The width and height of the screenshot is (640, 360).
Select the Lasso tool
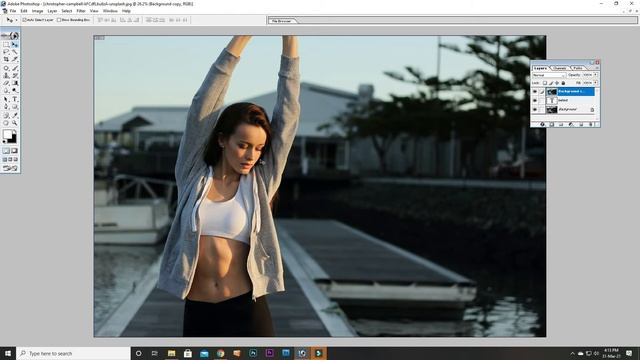click(6, 51)
